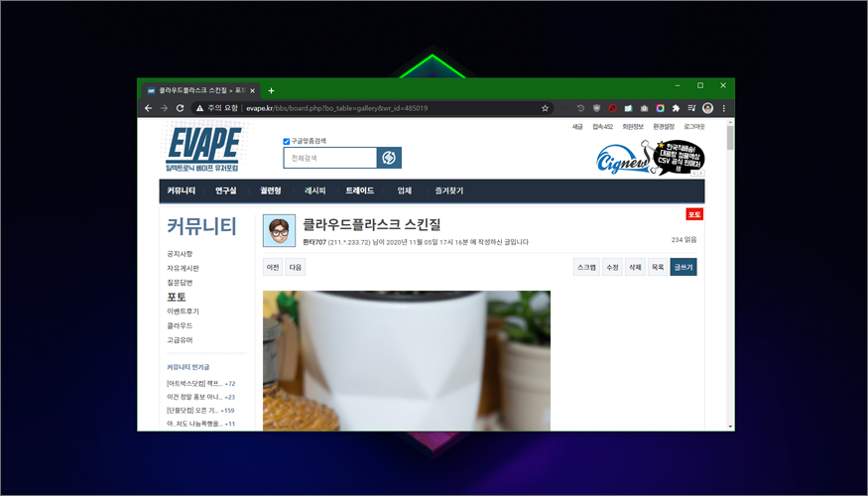This screenshot has width=868, height=496.
Task: Open the Chrome profile avatar
Action: click(707, 108)
